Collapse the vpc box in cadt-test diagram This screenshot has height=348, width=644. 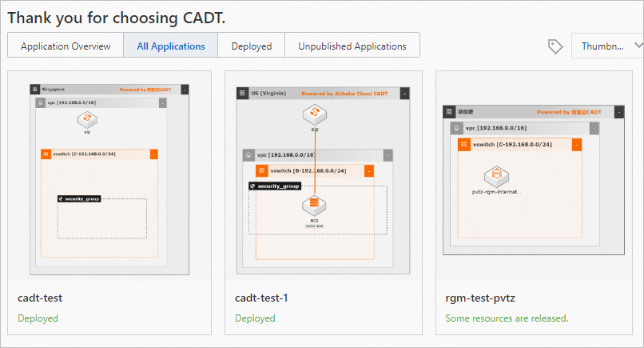163,103
